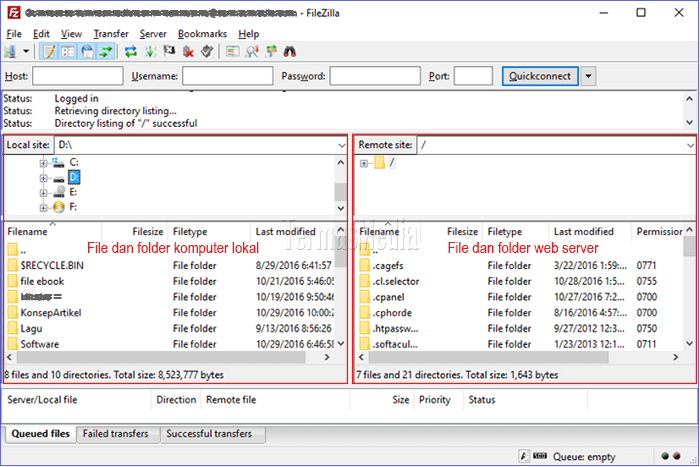This screenshot has height=467, width=700.
Task: Refresh file and folder lists icon
Action: pyautogui.click(x=131, y=52)
